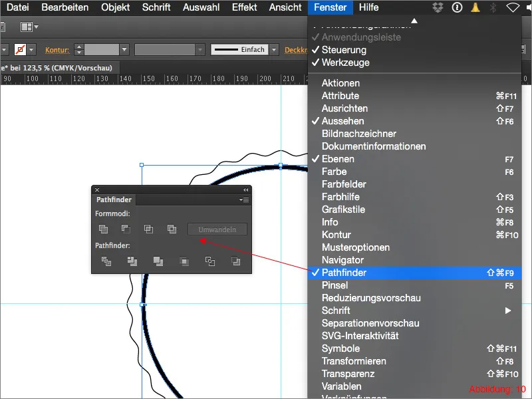Open the Pathfinder panel flyout menu
The image size is (532, 399).
(x=244, y=200)
